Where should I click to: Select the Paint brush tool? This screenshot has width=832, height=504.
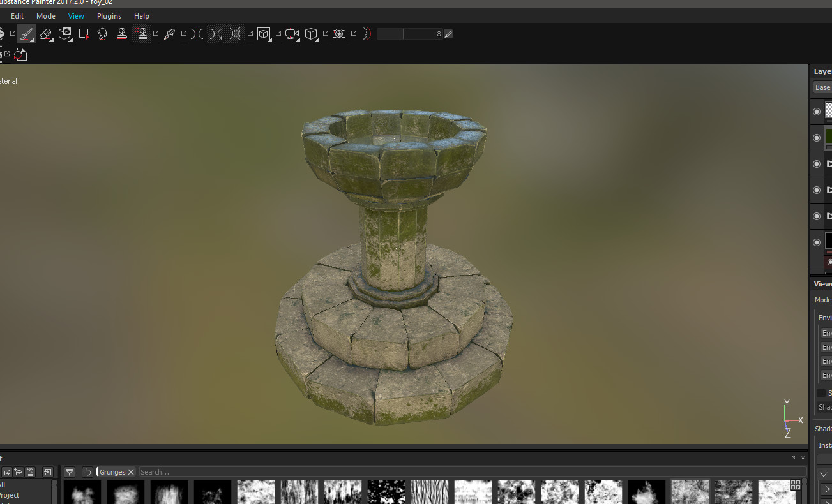click(26, 34)
